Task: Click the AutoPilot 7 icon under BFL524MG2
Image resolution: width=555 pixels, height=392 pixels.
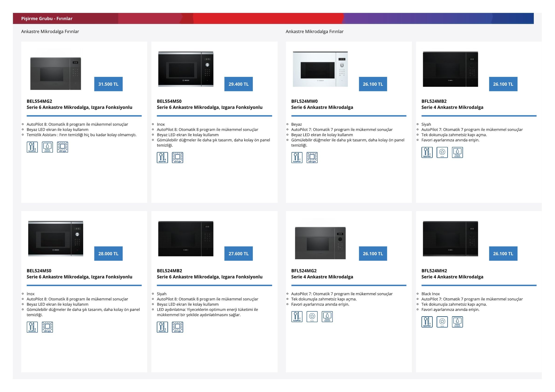Action: click(297, 317)
